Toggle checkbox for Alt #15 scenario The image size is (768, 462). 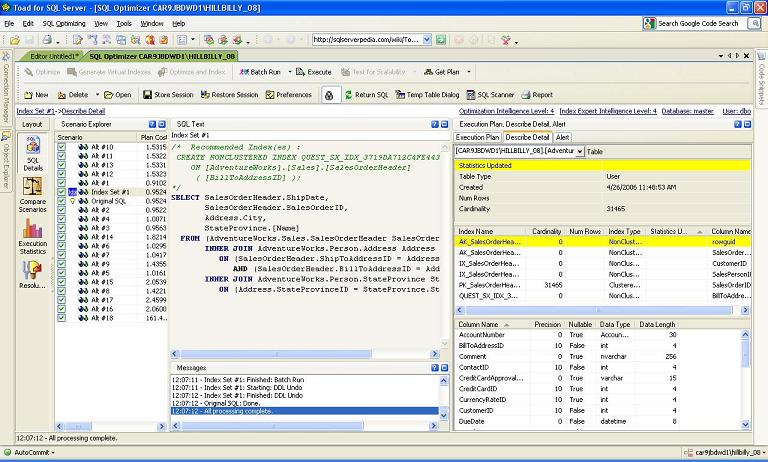pos(61,282)
